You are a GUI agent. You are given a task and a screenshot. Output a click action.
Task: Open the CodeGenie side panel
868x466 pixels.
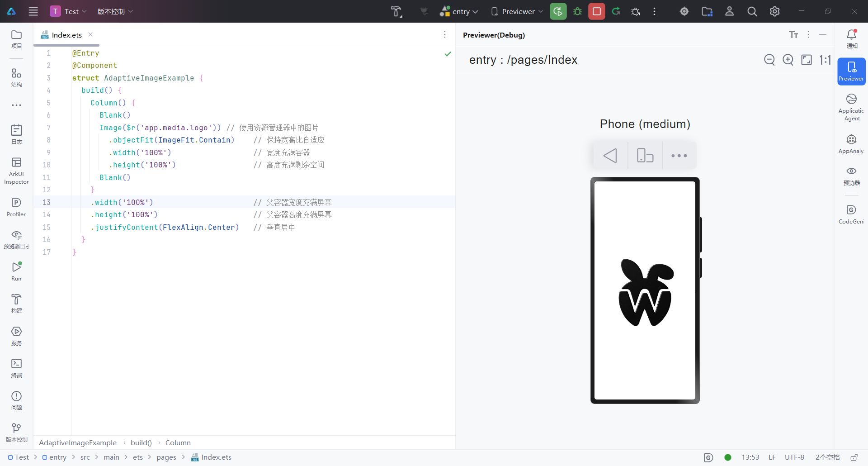[x=852, y=214]
